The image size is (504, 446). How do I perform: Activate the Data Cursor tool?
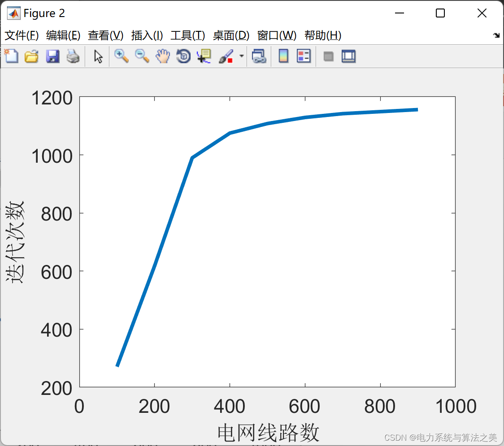204,56
